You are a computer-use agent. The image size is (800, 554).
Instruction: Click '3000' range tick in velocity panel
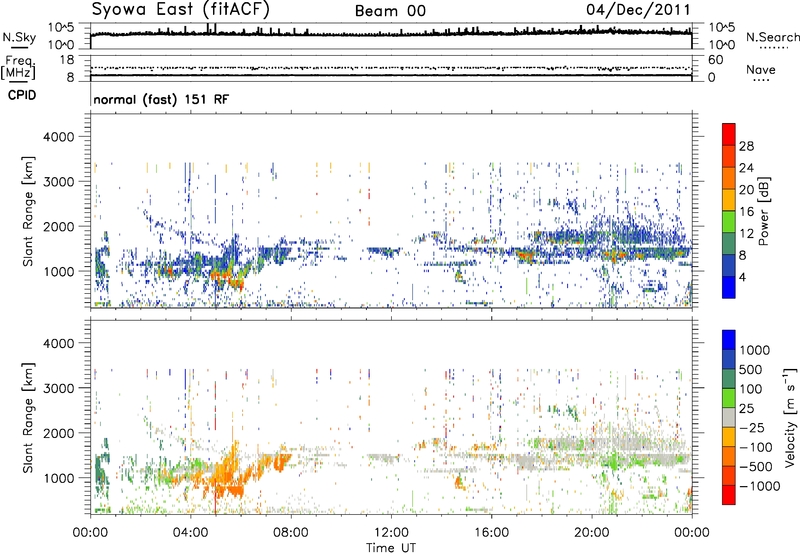point(58,388)
